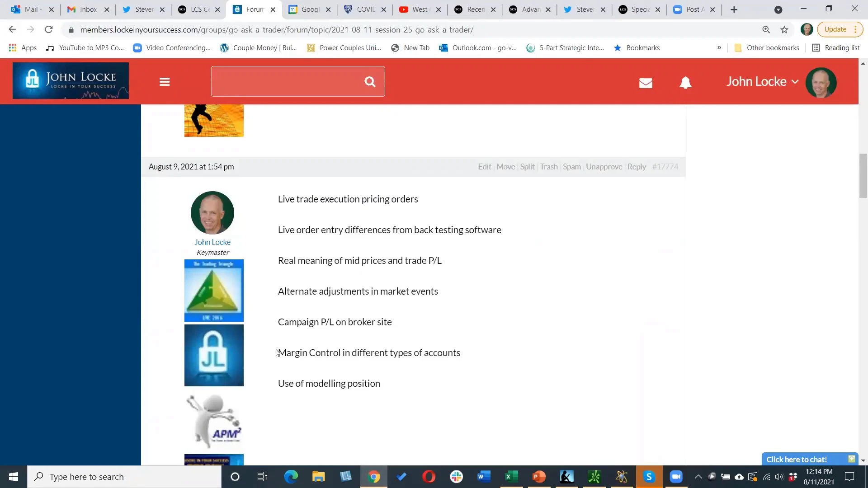
Task: Click the Trading Triangle badge image
Action: tap(214, 291)
